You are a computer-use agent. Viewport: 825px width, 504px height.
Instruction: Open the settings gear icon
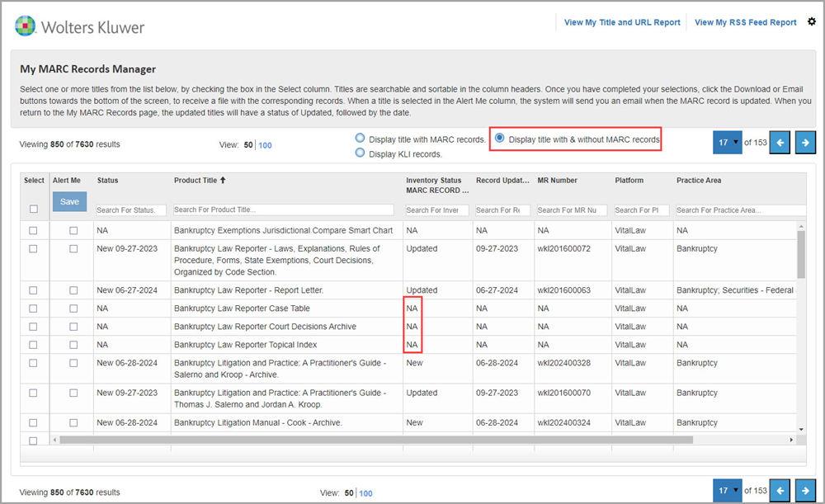pos(812,21)
